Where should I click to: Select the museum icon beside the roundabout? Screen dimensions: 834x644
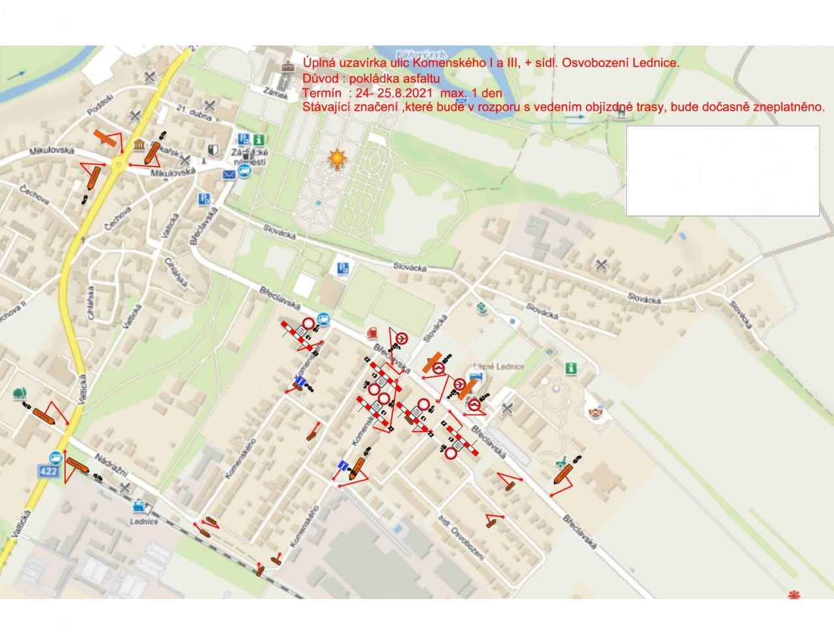pyautogui.click(x=139, y=145)
